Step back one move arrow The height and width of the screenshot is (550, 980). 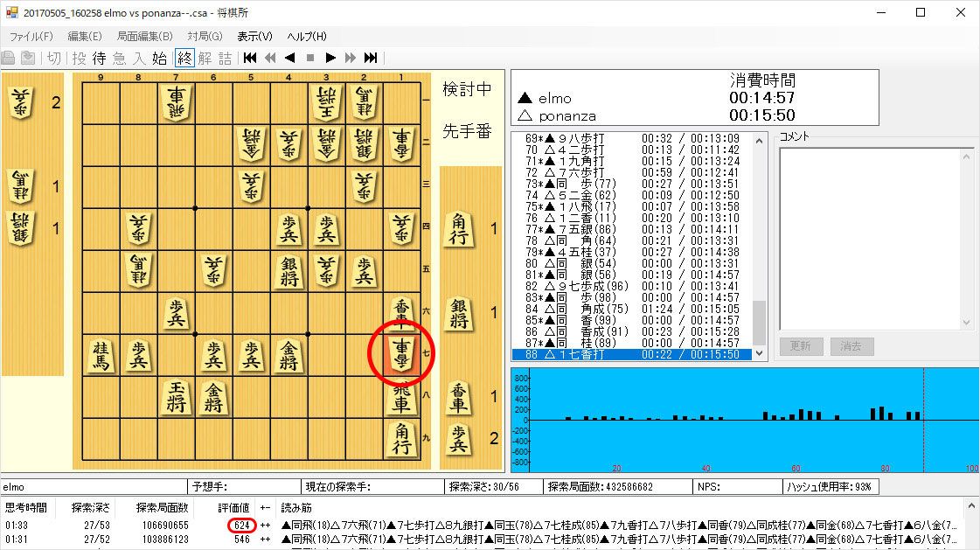(290, 58)
